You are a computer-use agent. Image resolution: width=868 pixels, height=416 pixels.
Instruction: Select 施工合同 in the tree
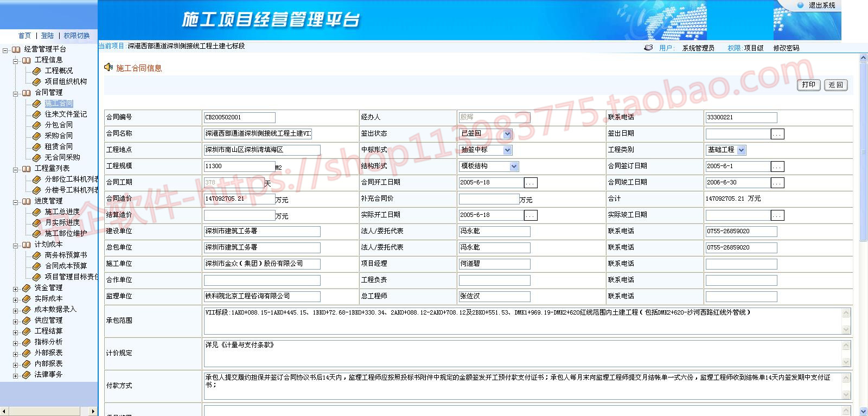pos(59,104)
